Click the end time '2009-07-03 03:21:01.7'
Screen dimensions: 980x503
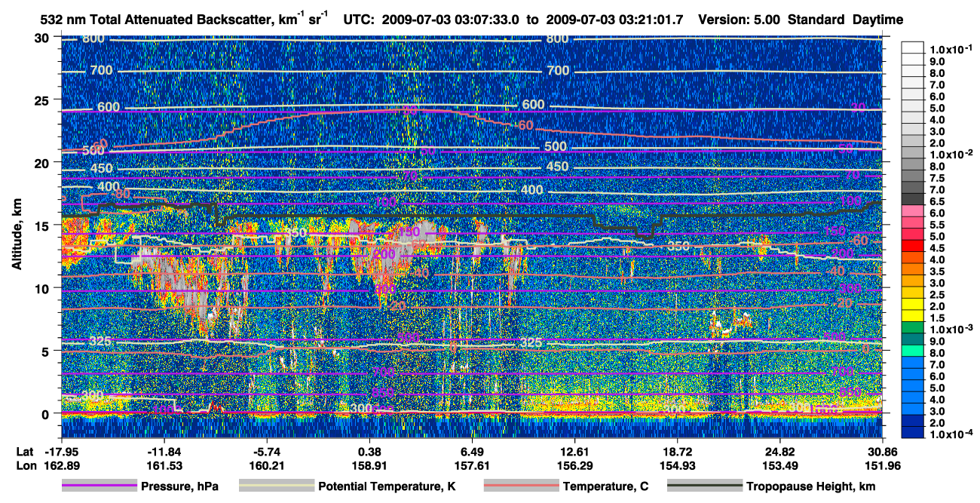coord(614,20)
